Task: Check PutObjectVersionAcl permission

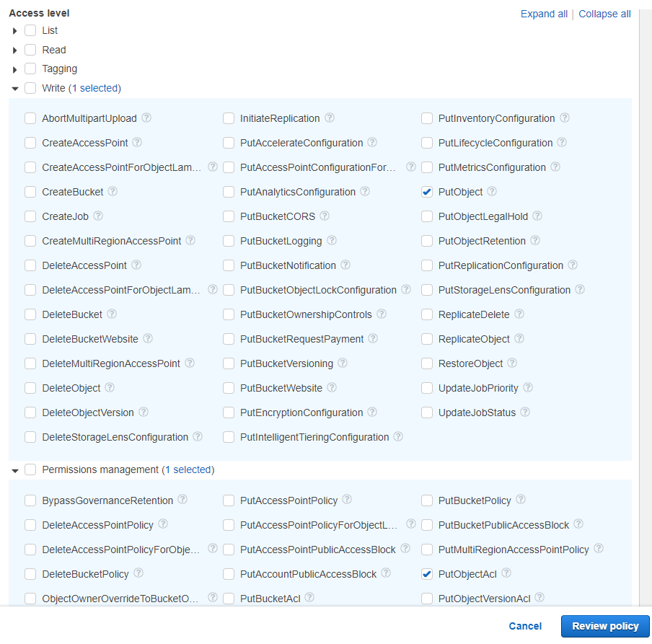Action: (427, 599)
